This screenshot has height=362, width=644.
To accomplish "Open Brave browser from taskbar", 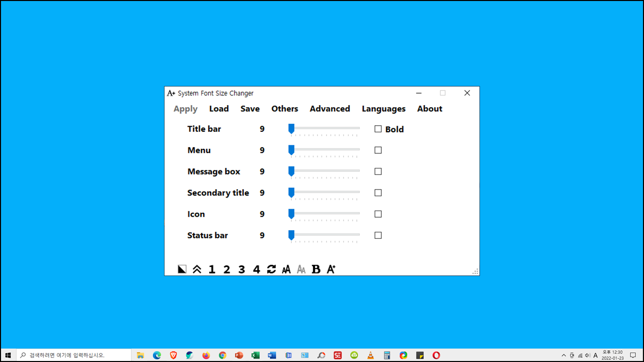I will (x=174, y=355).
